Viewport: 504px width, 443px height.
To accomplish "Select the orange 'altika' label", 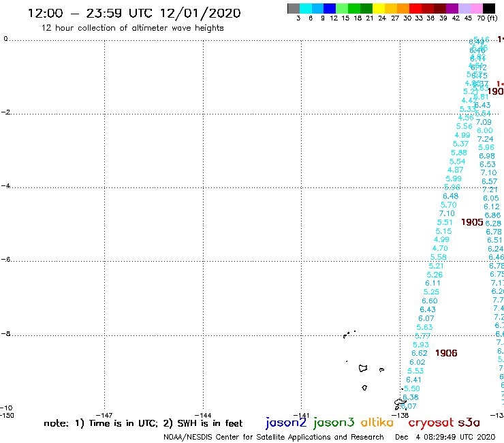I will [377, 423].
